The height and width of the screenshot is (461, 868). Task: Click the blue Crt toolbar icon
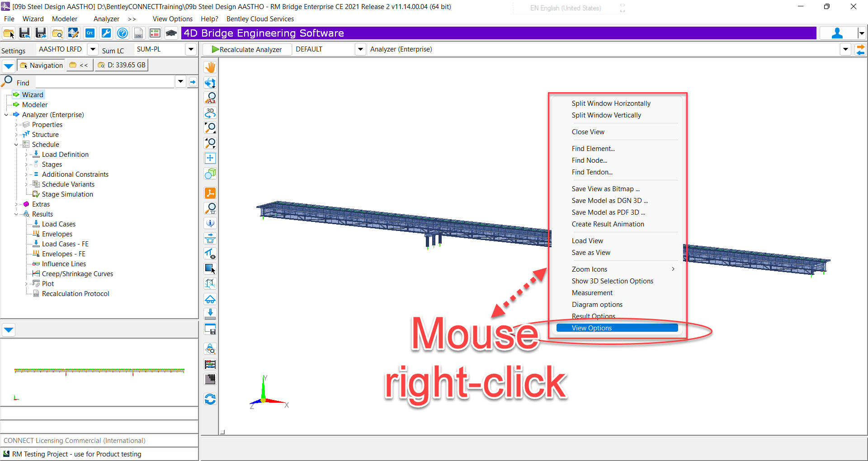coord(90,33)
